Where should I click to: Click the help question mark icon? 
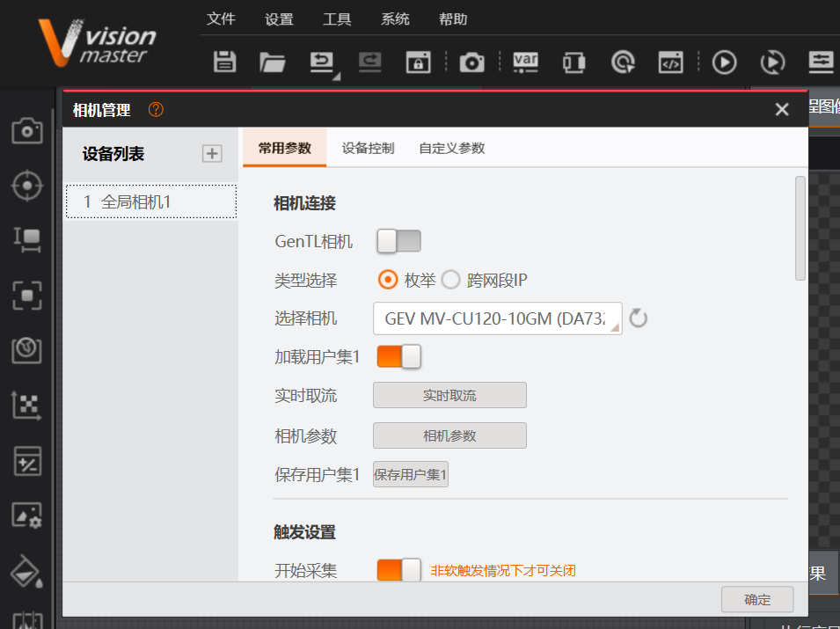pyautogui.click(x=156, y=109)
